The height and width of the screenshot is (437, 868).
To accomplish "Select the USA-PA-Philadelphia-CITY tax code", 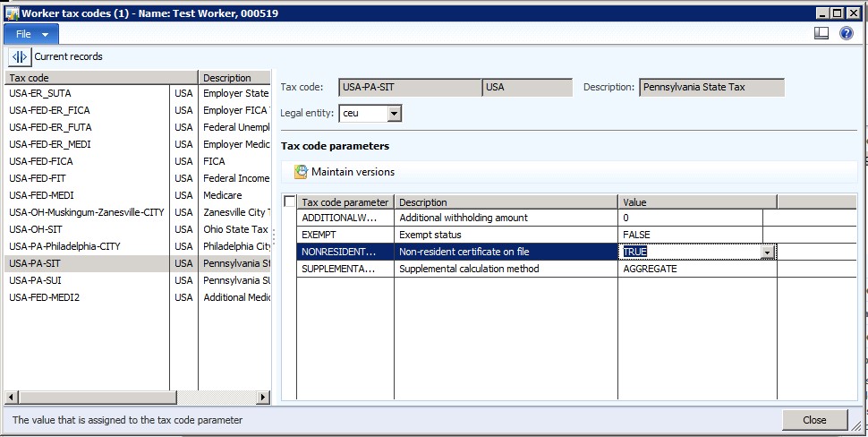I will click(64, 246).
